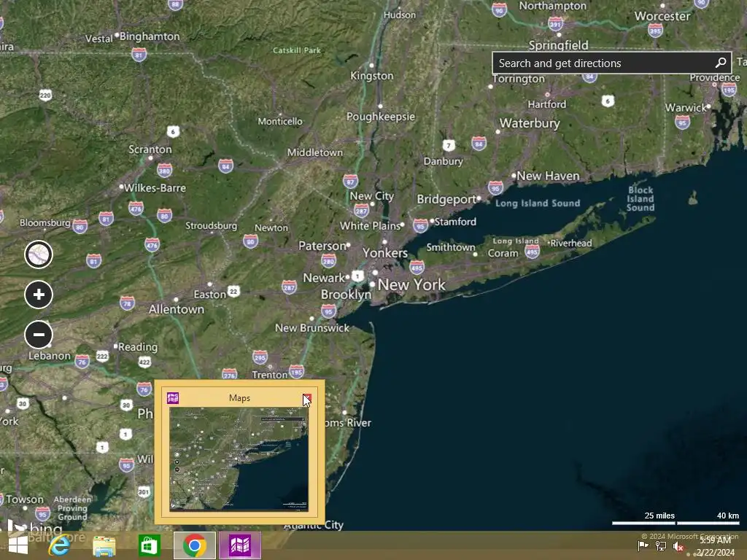Click the Coram map label
Screen dimensions: 747x560
pos(503,253)
